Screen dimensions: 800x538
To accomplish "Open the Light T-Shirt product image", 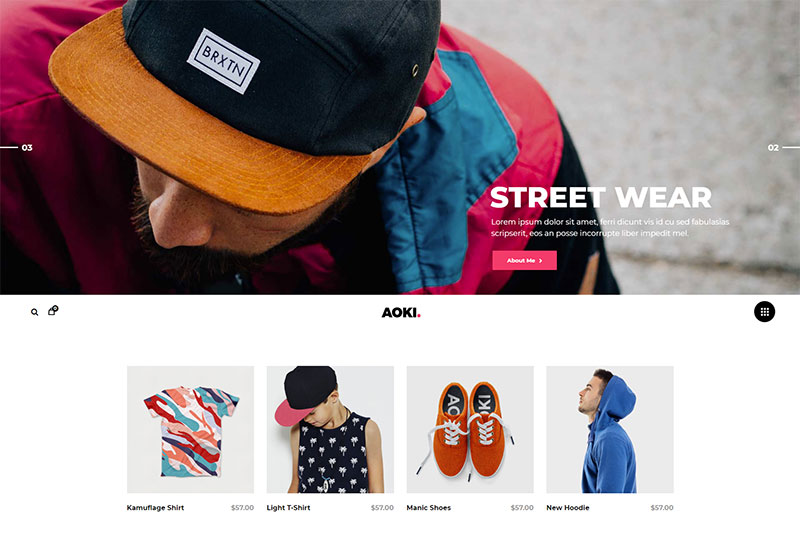I will (330, 429).
